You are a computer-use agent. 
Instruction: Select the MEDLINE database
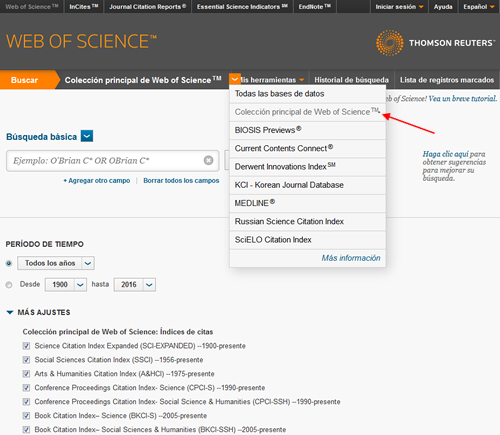coord(307,203)
